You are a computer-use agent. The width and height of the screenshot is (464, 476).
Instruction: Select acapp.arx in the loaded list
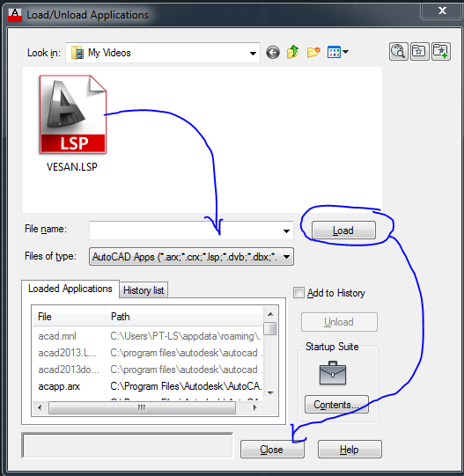tap(59, 386)
